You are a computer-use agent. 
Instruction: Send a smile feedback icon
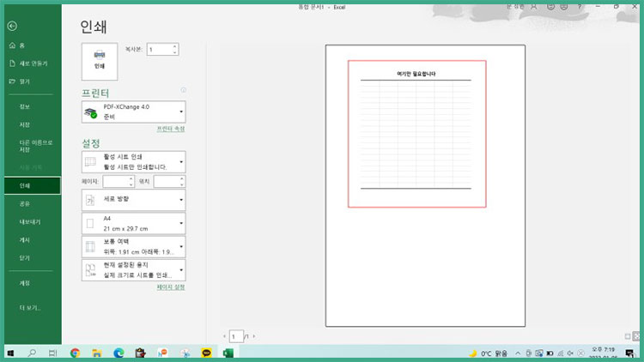550,7
